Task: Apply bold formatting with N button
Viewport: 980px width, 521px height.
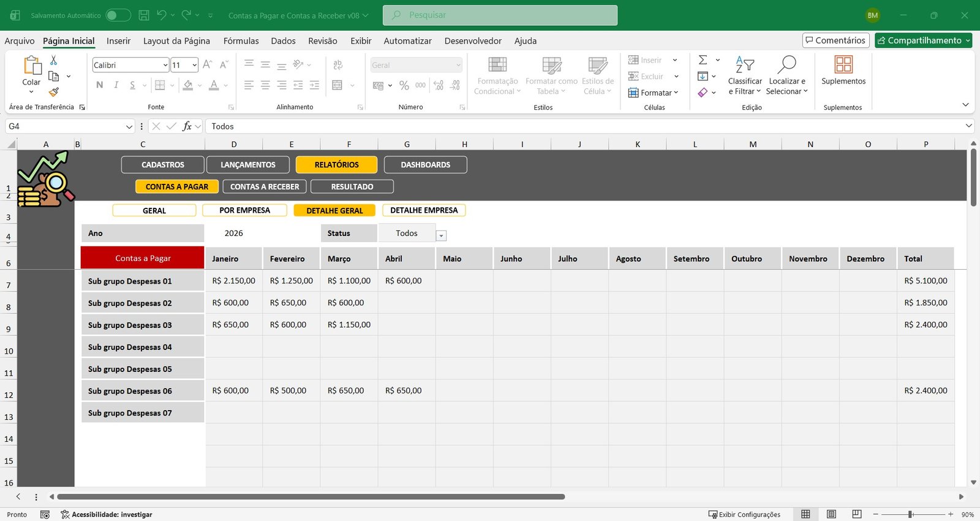Action: 99,85
